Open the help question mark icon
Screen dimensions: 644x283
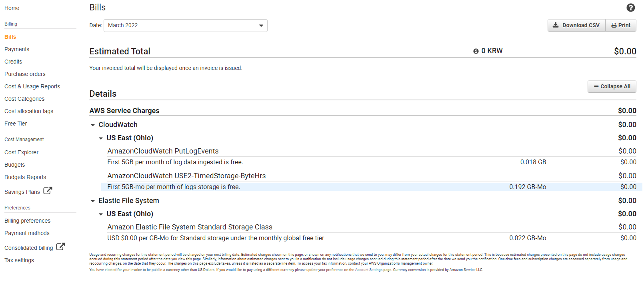631,8
